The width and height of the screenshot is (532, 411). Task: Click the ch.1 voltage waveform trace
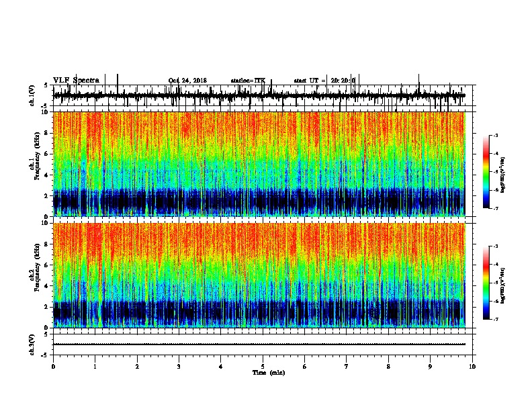(259, 95)
